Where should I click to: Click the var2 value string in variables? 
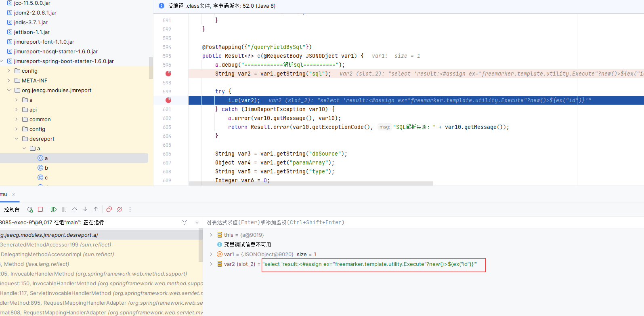pos(369,264)
